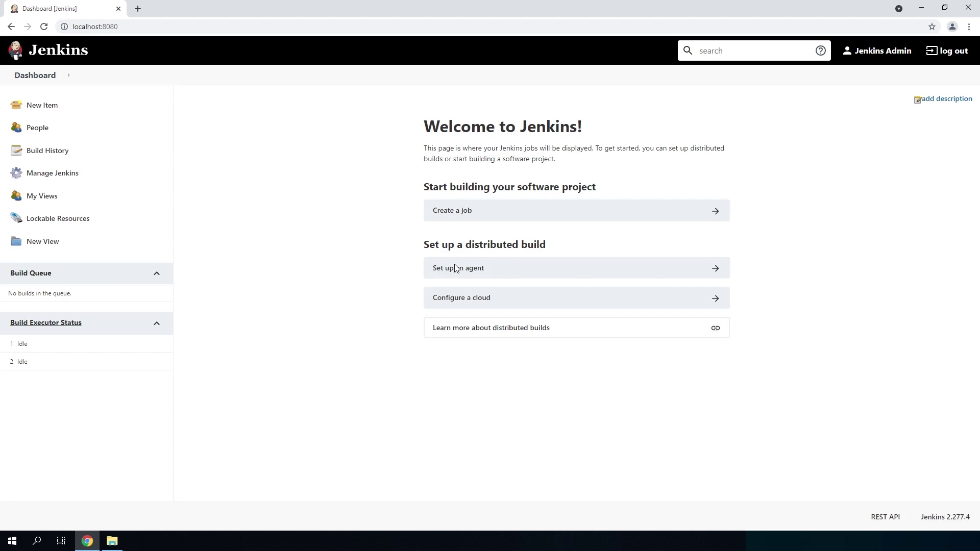Collapse the Build Executor Status panel
Viewport: 980px width, 551px height.
pos(157,323)
